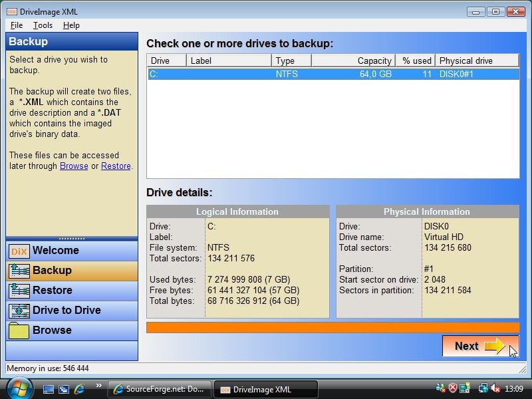Click the muted volume tray icon
Image resolution: width=532 pixels, height=399 pixels.
pyautogui.click(x=496, y=388)
